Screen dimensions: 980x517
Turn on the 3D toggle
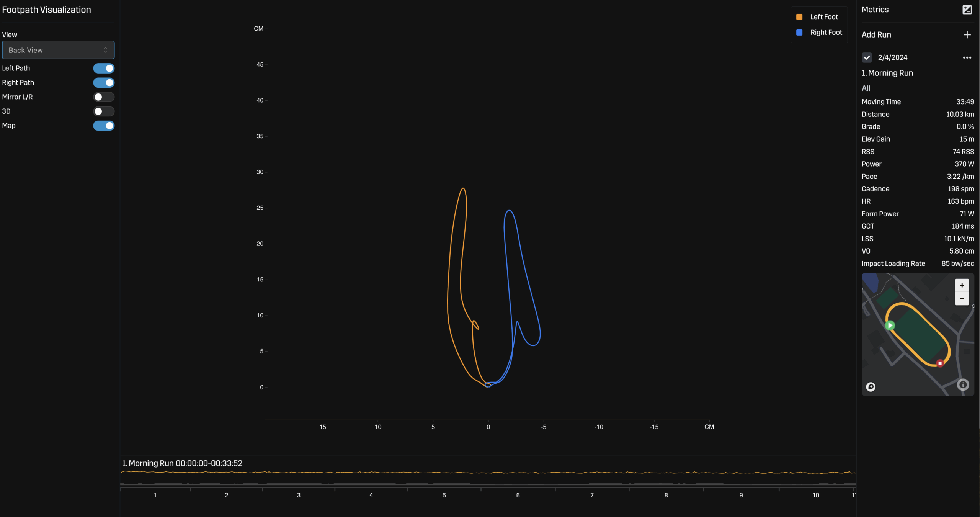(104, 111)
